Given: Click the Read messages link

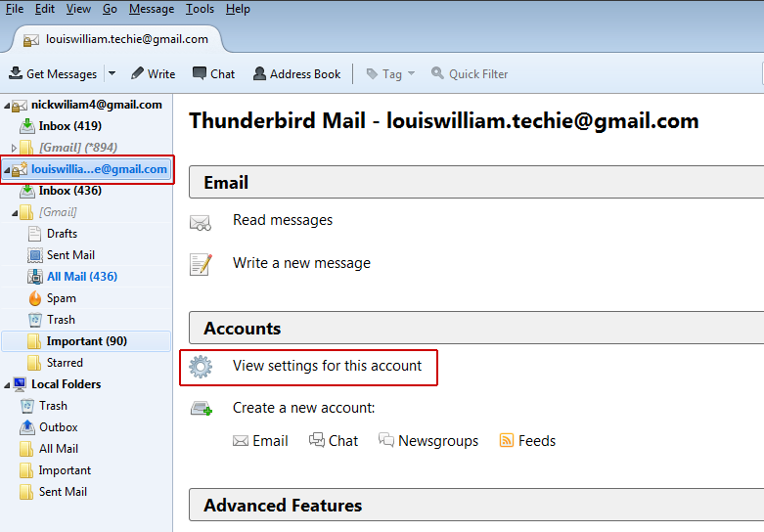Looking at the screenshot, I should point(283,220).
